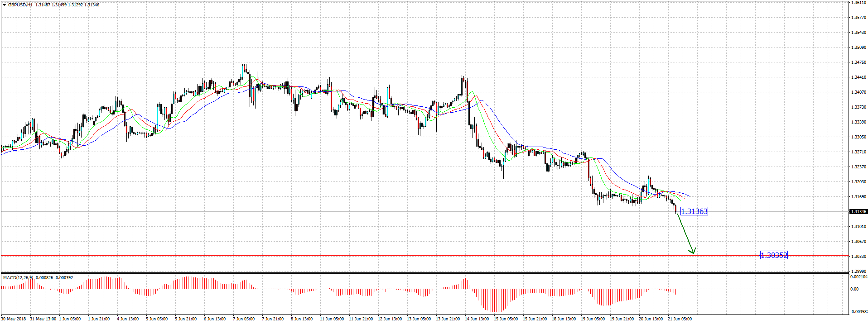Click the 14 Jun 13:00 time label
The height and width of the screenshot is (324, 868).
click(x=477, y=319)
